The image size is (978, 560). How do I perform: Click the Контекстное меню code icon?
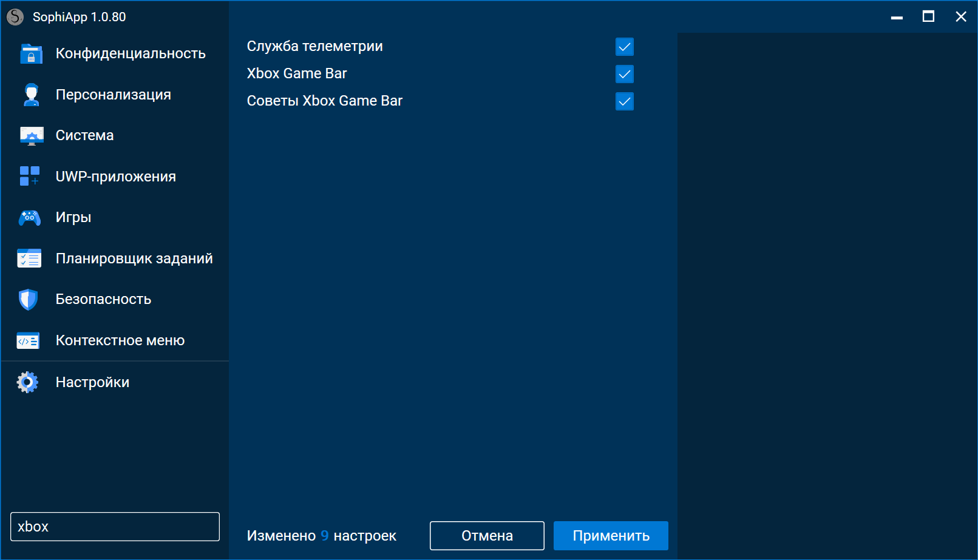pos(29,341)
